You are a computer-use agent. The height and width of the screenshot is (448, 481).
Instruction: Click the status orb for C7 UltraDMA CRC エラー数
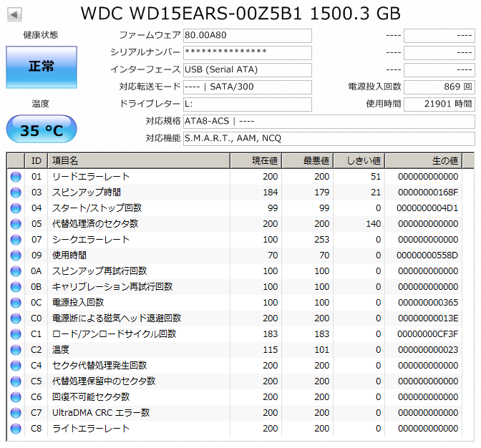[16, 413]
